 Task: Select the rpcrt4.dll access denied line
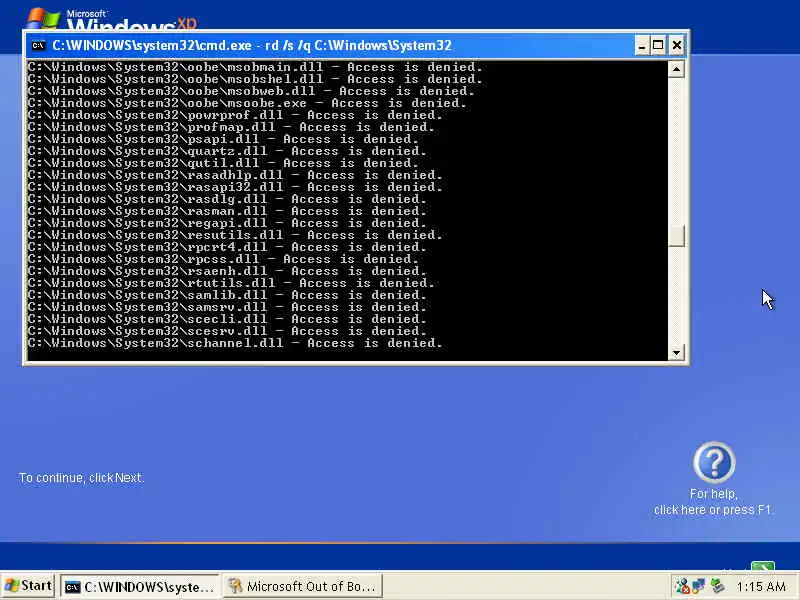tap(227, 247)
